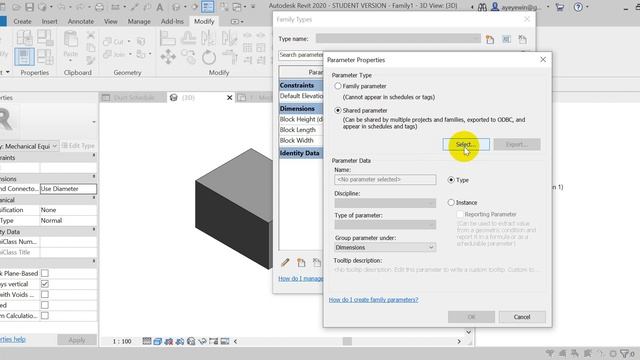Select the Offset tool in Modify panel

(188, 39)
